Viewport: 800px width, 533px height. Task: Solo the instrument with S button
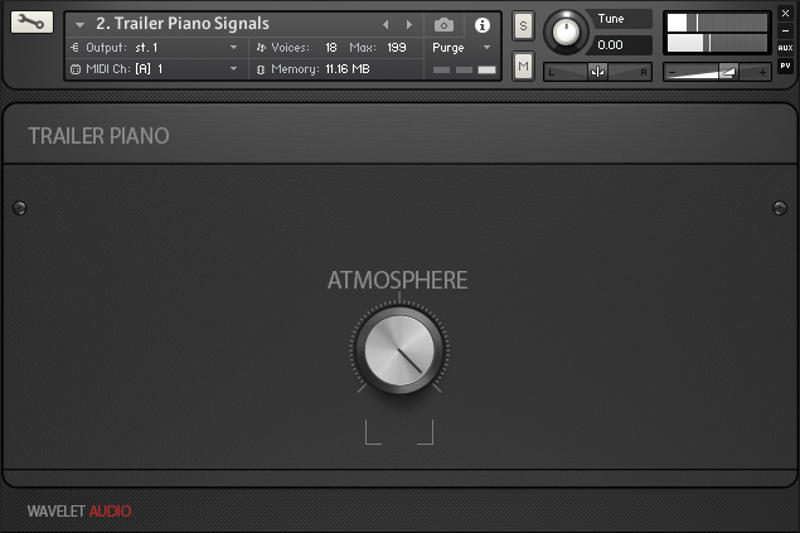click(523, 27)
